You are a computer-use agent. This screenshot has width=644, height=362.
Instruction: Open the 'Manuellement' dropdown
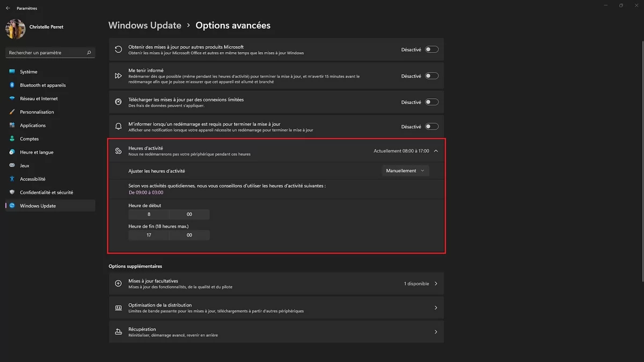405,171
